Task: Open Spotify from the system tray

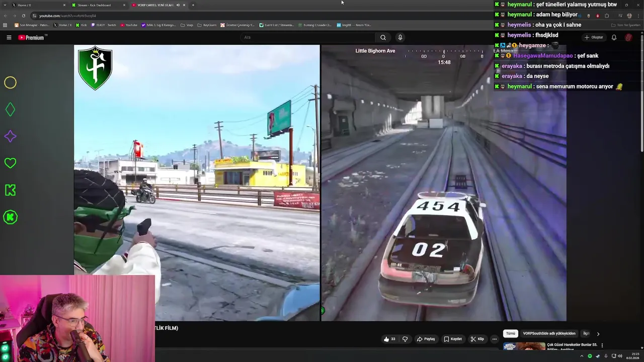Action: pos(590,356)
